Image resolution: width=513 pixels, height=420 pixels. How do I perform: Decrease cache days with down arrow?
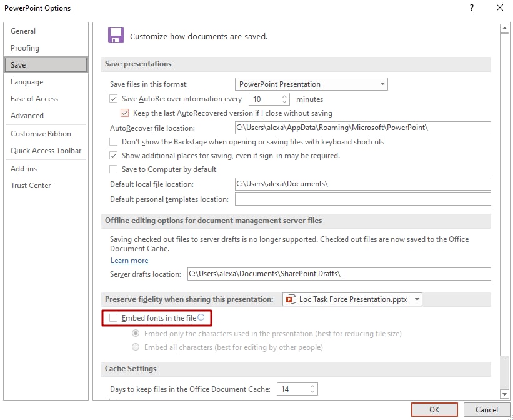tap(312, 391)
